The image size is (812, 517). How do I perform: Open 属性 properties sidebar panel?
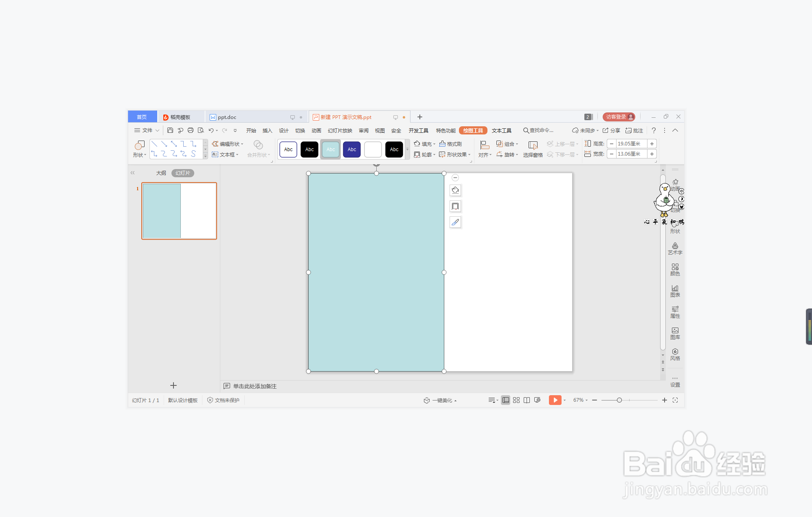pos(675,312)
